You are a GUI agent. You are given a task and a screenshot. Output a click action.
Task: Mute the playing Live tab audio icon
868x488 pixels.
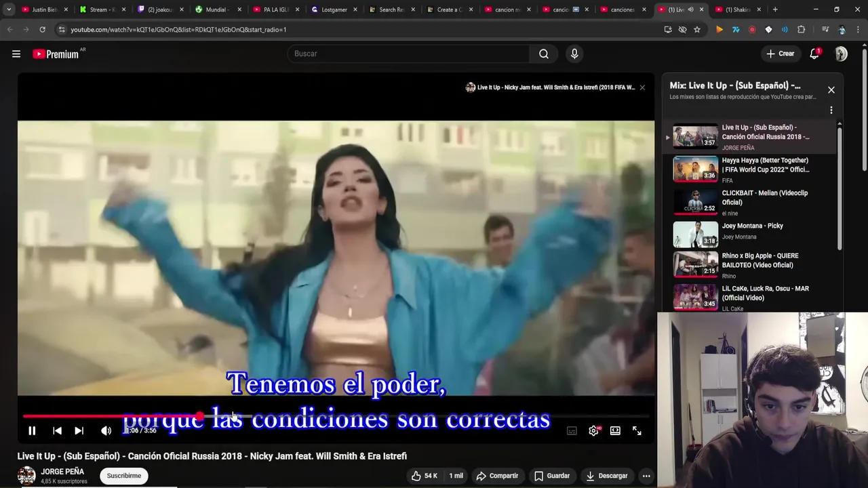(690, 9)
